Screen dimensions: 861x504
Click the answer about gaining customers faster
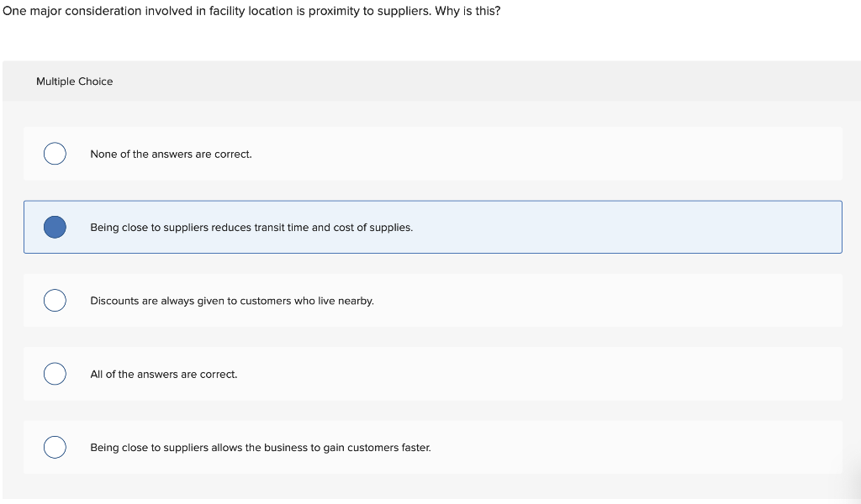pyautogui.click(x=261, y=447)
